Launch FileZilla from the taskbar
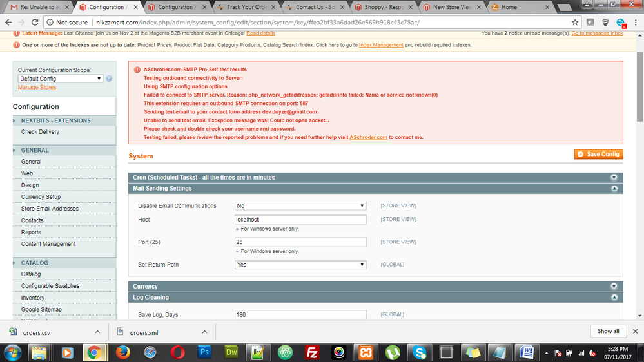The width and height of the screenshot is (644, 362). coord(312,352)
